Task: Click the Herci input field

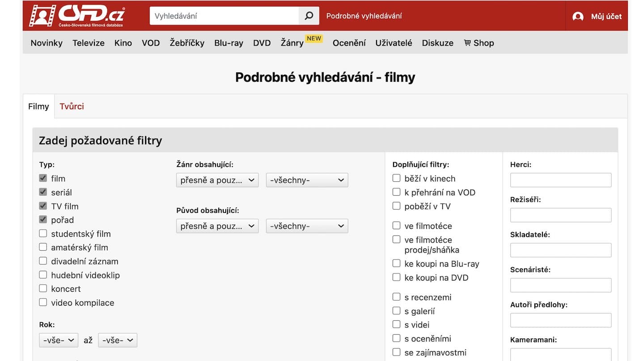Action: coord(561,180)
